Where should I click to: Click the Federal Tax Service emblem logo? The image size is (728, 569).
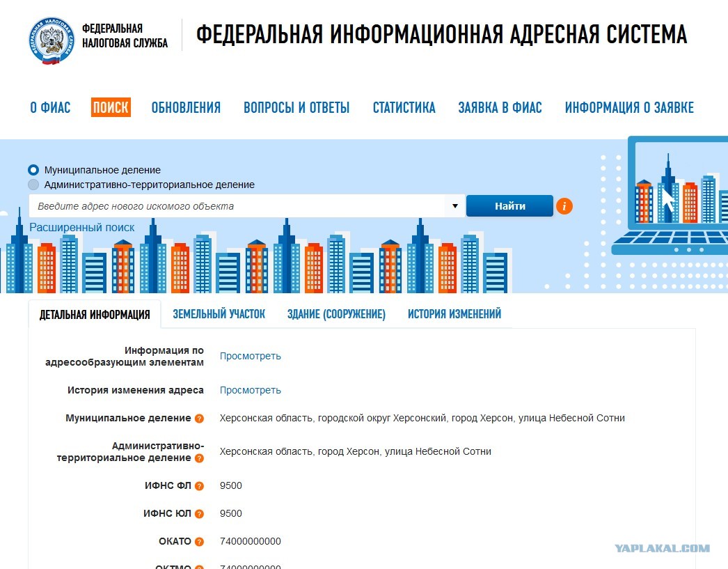(51, 41)
